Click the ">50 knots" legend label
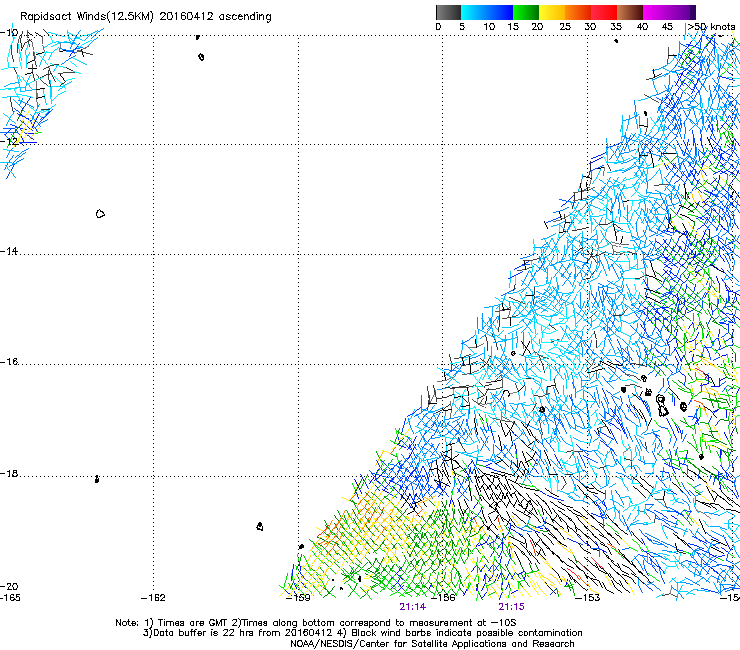 point(711,27)
